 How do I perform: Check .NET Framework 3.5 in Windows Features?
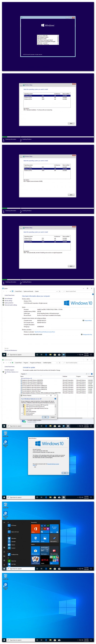click(24, 405)
